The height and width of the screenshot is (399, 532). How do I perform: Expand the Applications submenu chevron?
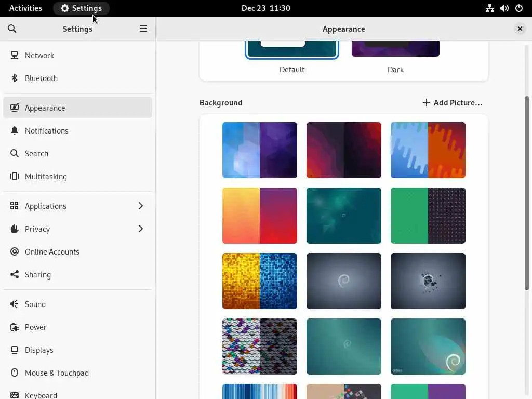coord(140,206)
